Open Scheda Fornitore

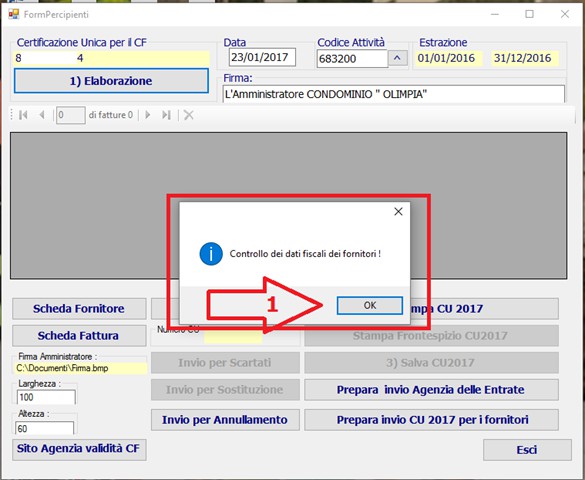(79, 308)
